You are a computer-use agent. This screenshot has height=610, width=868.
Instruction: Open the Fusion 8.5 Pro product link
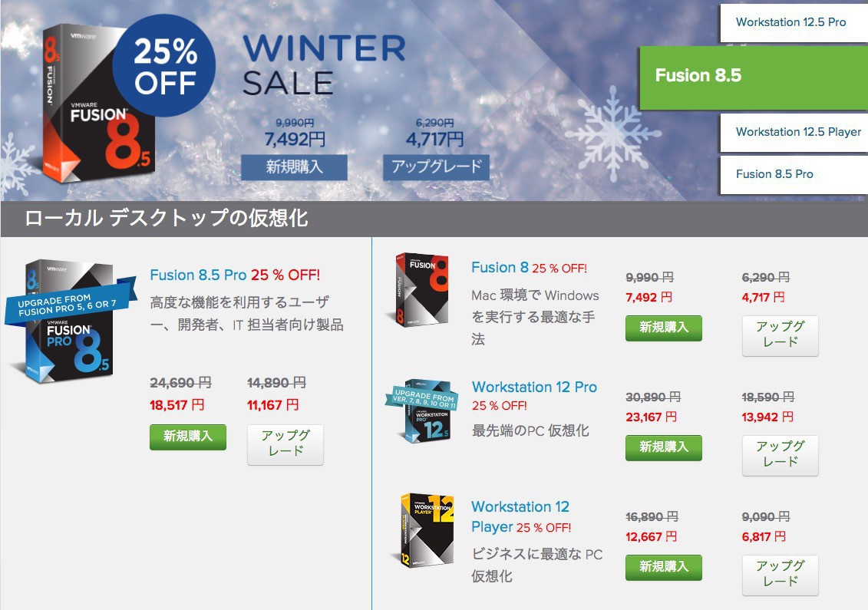tap(198, 275)
